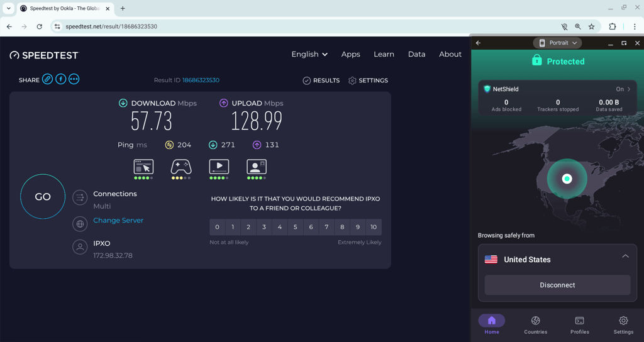Click the globe icon beside Change Server
This screenshot has height=342, width=644.
[x=80, y=224]
